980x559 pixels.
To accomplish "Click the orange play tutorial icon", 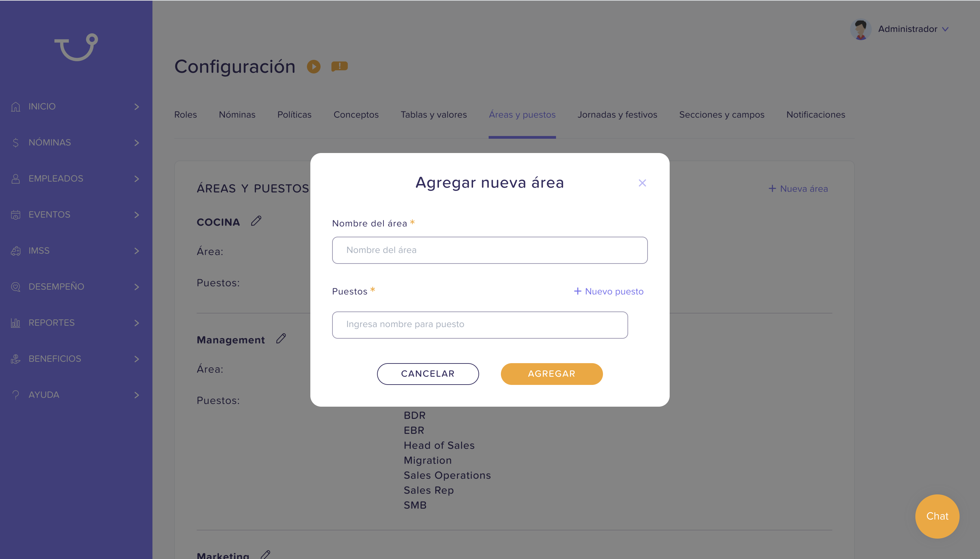I will (313, 66).
